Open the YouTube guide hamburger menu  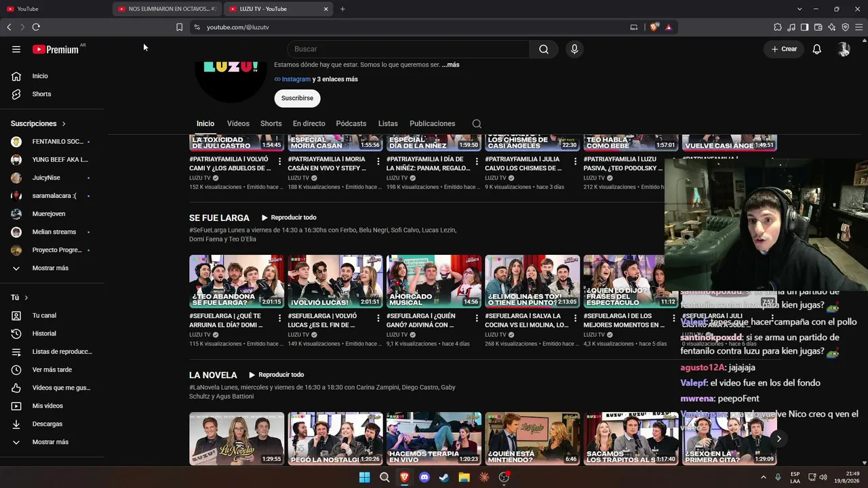16,49
